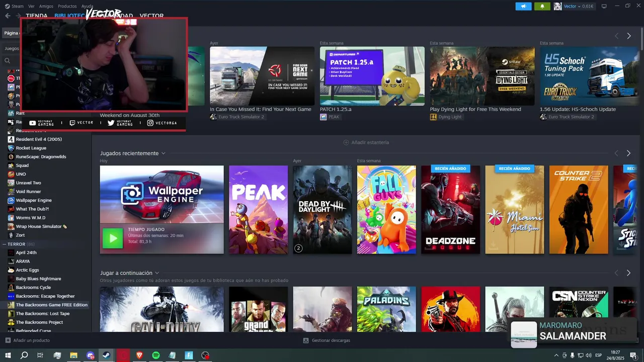644x362 pixels.
Task: Open Discord from the taskbar
Action: [x=90, y=355]
